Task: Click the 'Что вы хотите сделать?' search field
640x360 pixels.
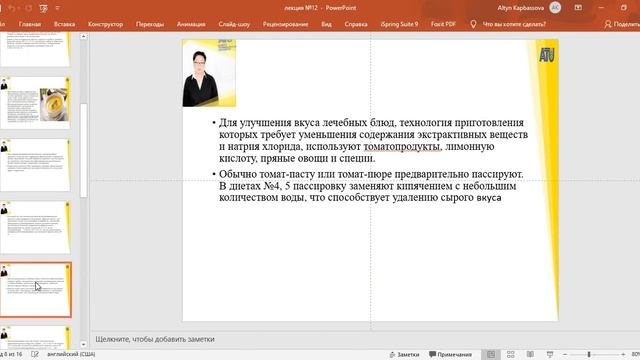Action: pos(514,24)
